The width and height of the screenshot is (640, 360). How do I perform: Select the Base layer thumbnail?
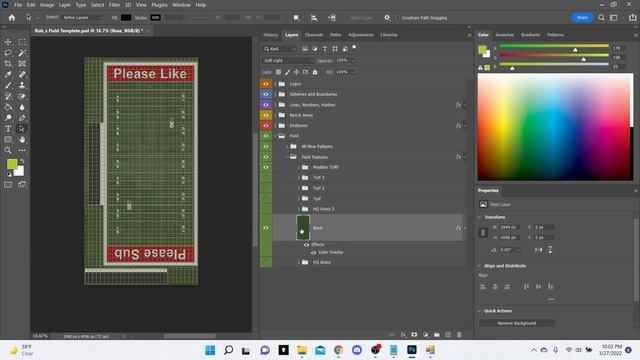(x=303, y=228)
